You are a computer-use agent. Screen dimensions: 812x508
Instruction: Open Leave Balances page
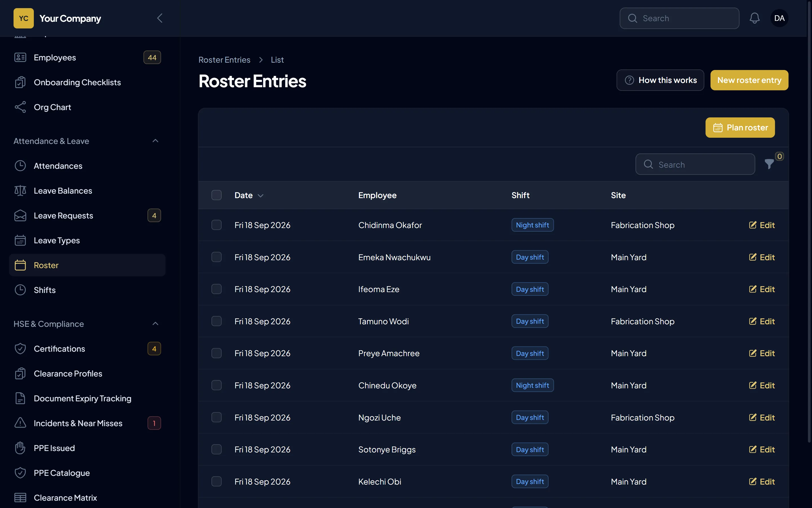tap(87, 190)
